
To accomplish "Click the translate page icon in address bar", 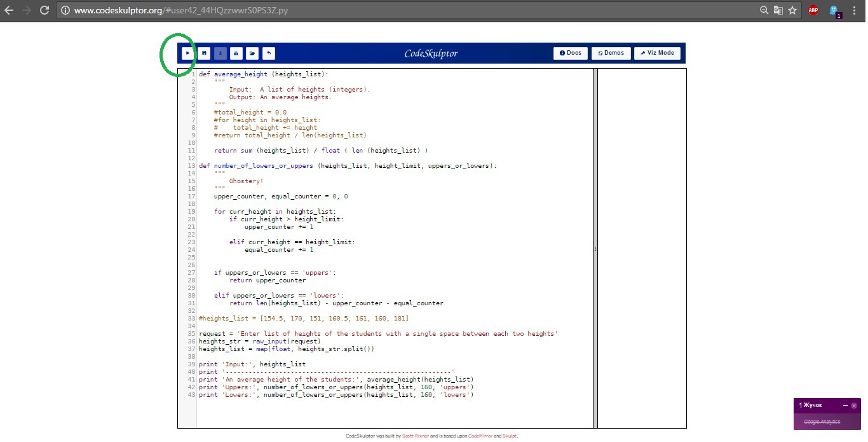I will point(778,10).
